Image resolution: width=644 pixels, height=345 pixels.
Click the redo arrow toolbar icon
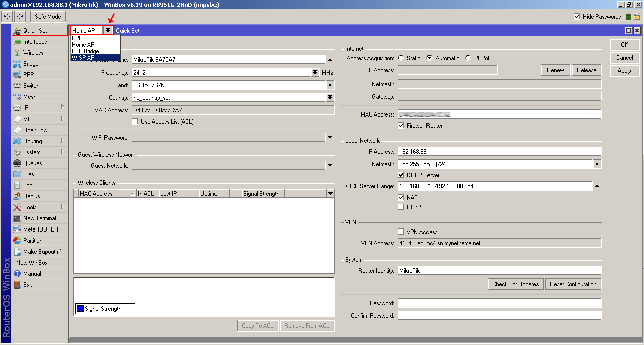pos(21,17)
